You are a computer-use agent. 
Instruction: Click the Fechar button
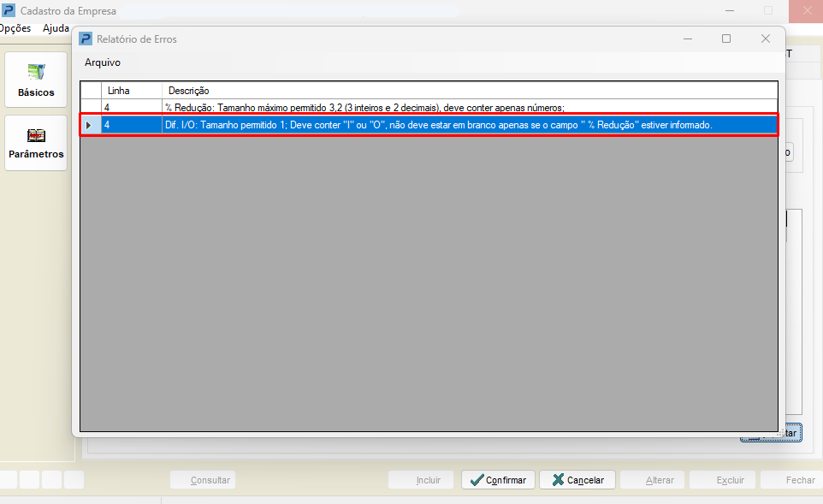[791, 480]
